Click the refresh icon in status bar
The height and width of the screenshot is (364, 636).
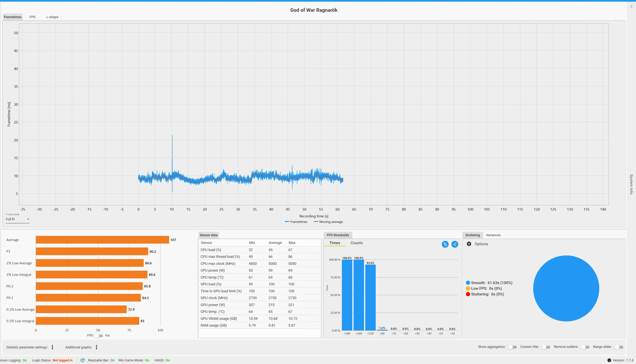point(83,360)
